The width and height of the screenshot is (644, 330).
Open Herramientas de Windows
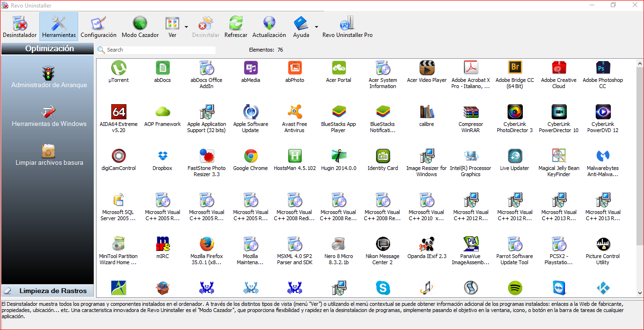(x=49, y=116)
